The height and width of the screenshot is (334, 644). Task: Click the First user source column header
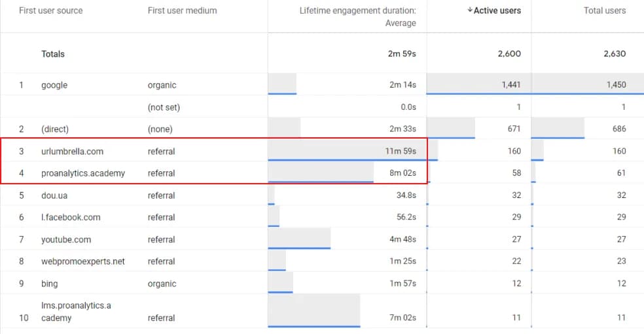tap(50, 10)
